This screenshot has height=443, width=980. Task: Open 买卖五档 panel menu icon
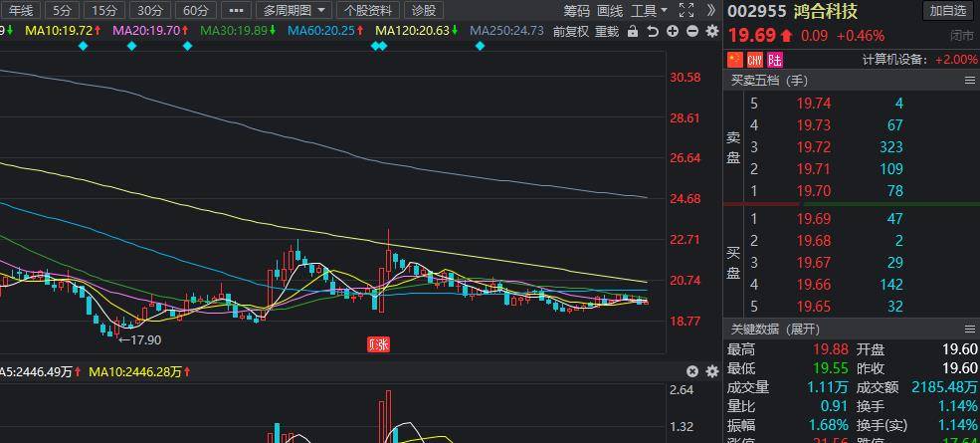tap(970, 80)
